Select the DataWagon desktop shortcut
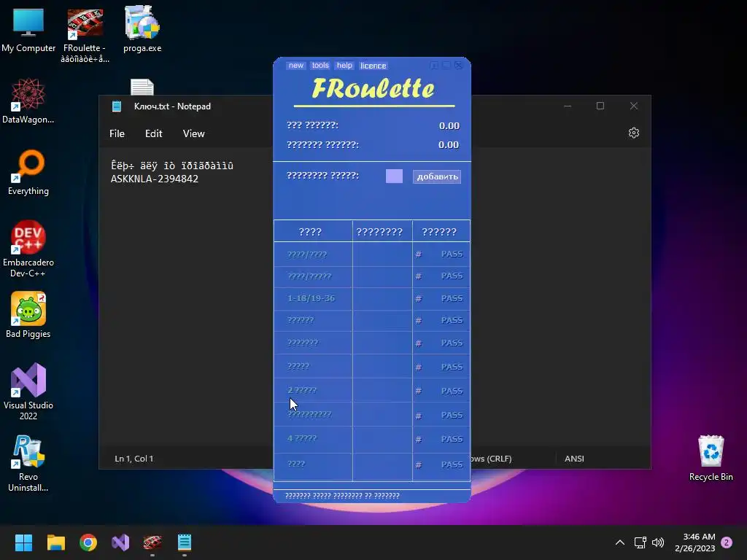Image resolution: width=747 pixels, height=560 pixels. [28, 101]
